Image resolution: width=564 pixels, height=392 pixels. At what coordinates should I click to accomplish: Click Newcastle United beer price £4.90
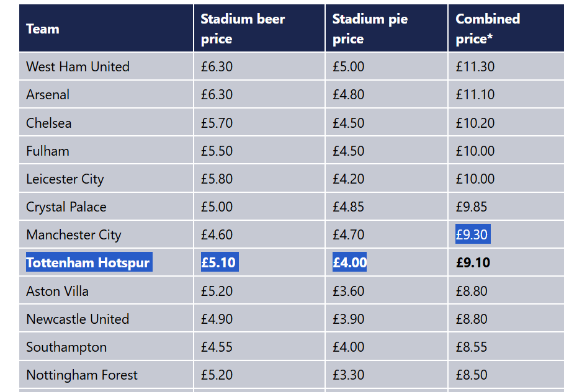point(217,319)
